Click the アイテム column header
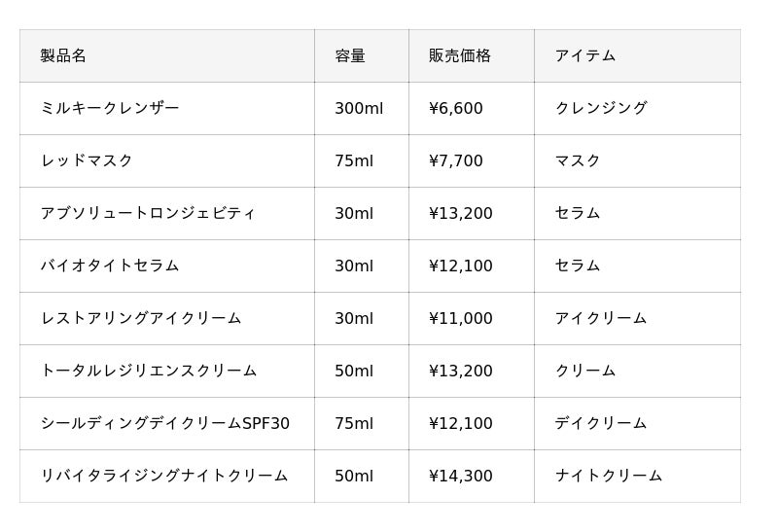778x532 pixels. pyautogui.click(x=585, y=56)
